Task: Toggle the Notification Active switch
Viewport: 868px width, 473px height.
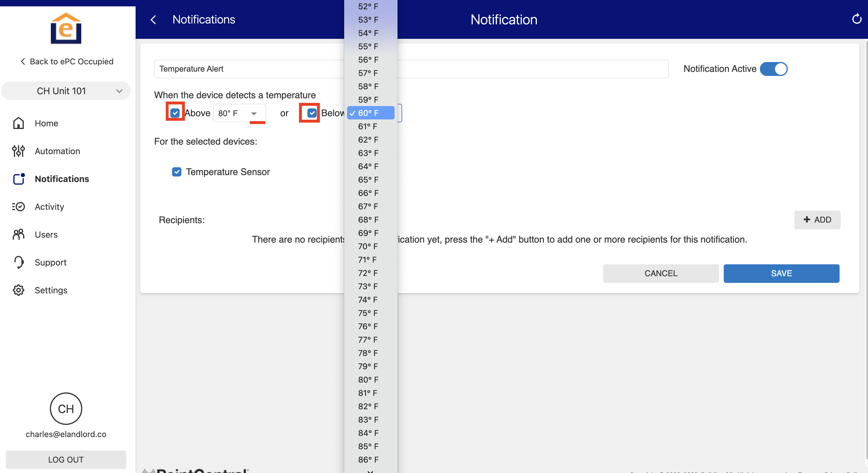Action: point(773,69)
